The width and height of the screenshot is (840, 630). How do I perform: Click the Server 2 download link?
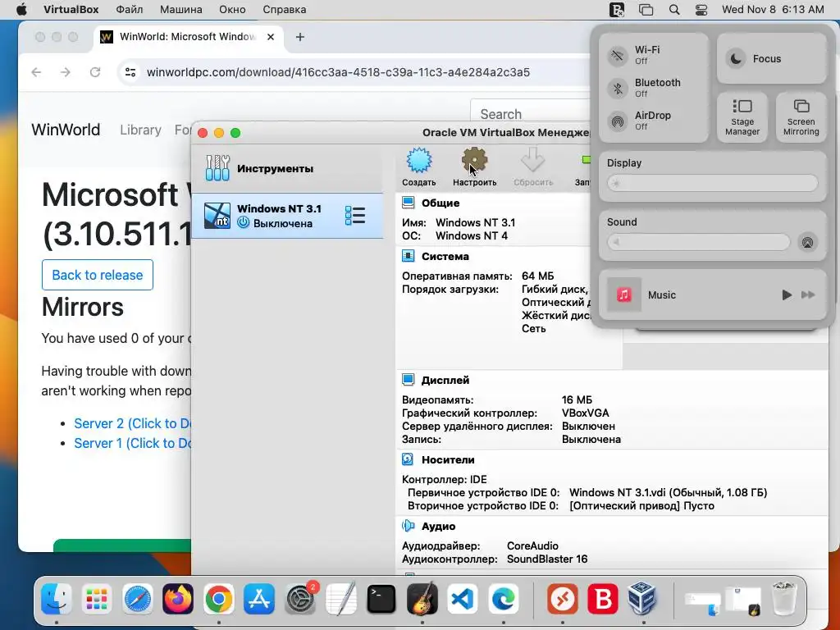pos(132,423)
